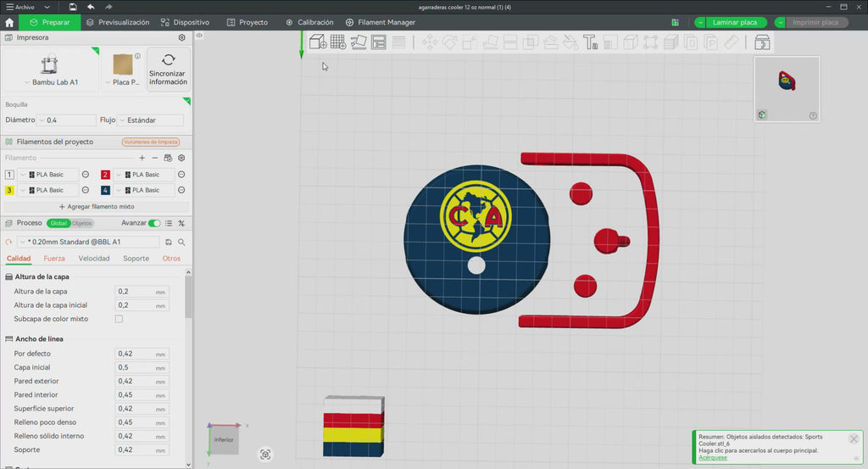Save project using top disk icon
The image size is (868, 469).
(x=73, y=7)
